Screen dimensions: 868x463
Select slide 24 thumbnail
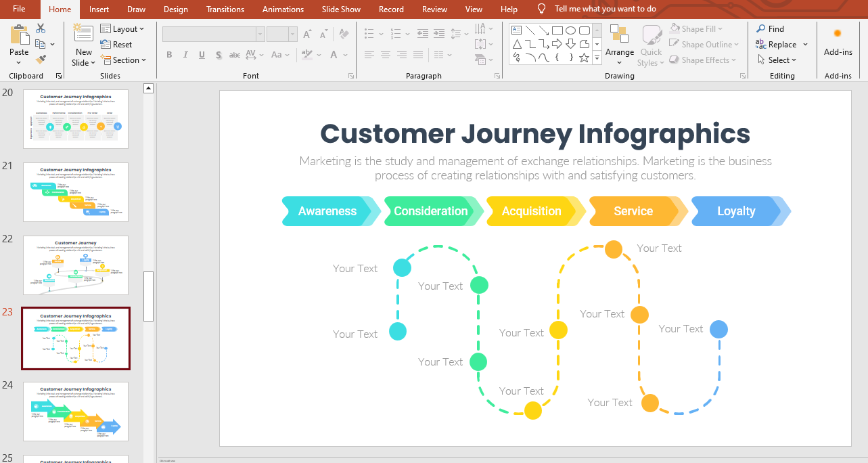coord(76,412)
